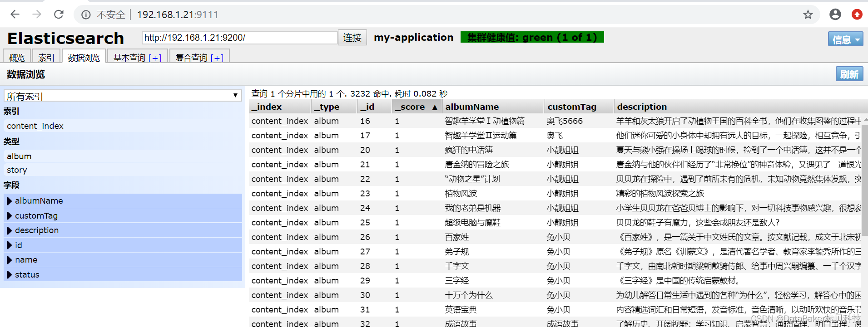Expand the name field filter
The image size is (868, 327).
point(123,259)
